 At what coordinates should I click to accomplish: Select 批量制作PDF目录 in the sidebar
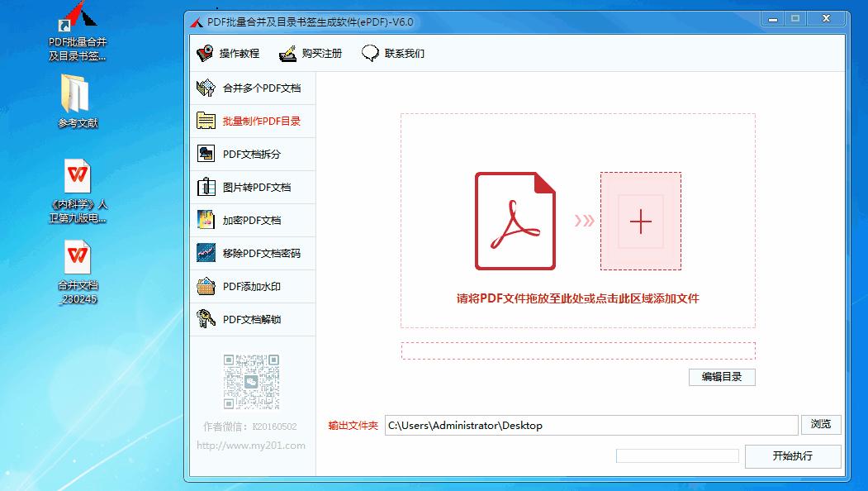pyautogui.click(x=251, y=121)
